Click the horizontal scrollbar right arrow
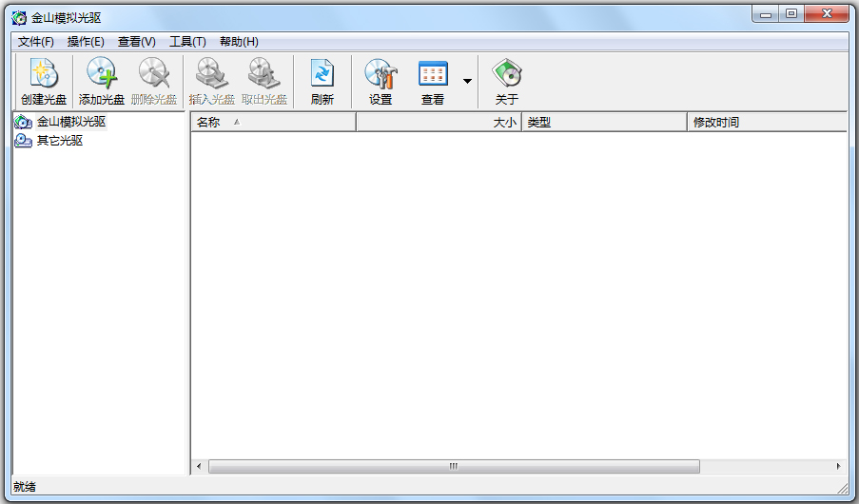 point(838,466)
